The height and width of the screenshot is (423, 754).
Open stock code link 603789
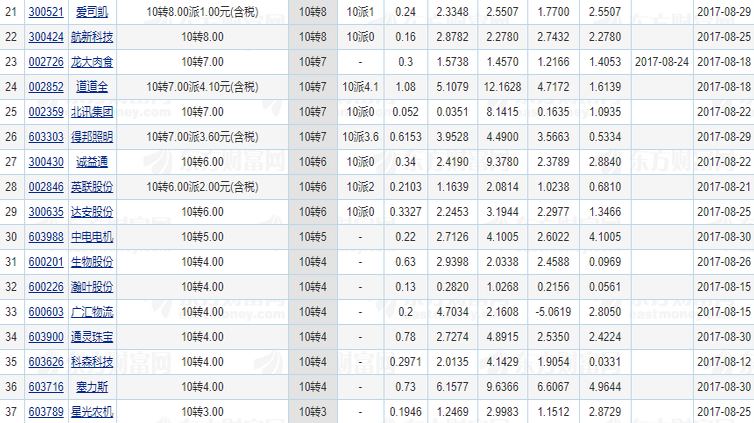point(46,412)
